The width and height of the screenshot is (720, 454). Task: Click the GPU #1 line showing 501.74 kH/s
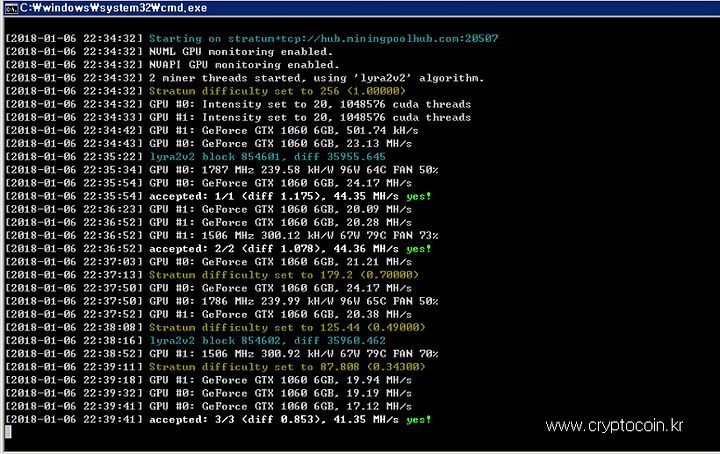click(212, 130)
